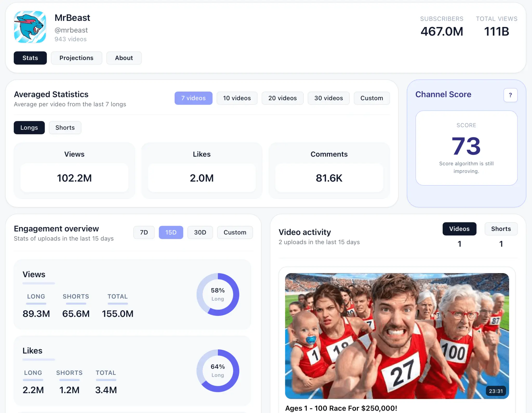Image resolution: width=532 pixels, height=413 pixels.
Task: Select Shorts in Video activity
Action: tap(501, 229)
